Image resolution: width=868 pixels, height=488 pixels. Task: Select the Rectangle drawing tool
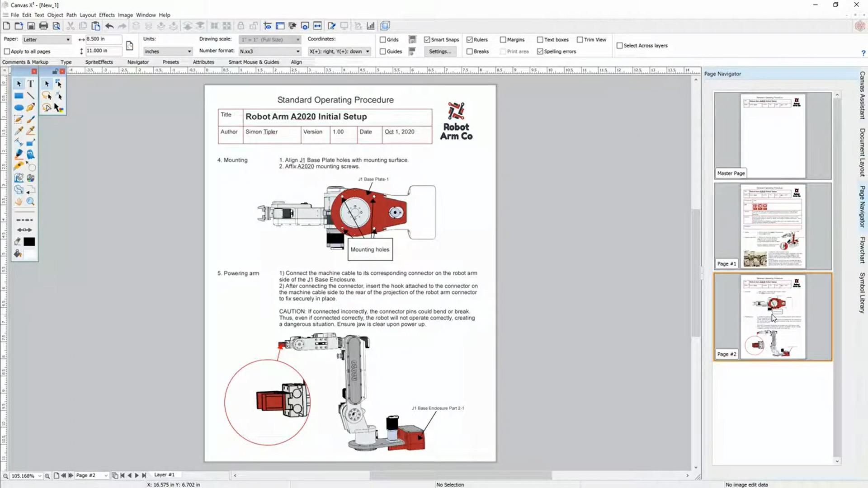19,95
